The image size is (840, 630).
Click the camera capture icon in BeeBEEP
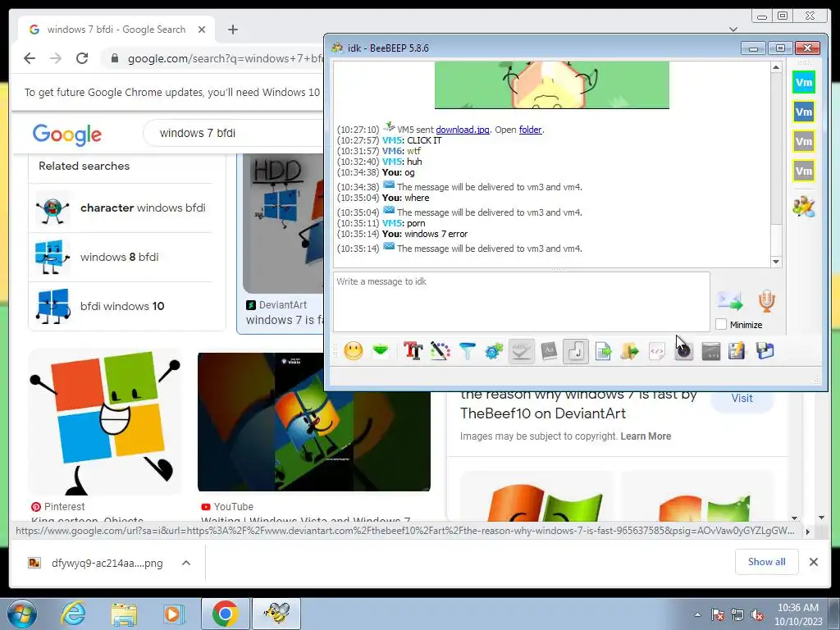[684, 351]
